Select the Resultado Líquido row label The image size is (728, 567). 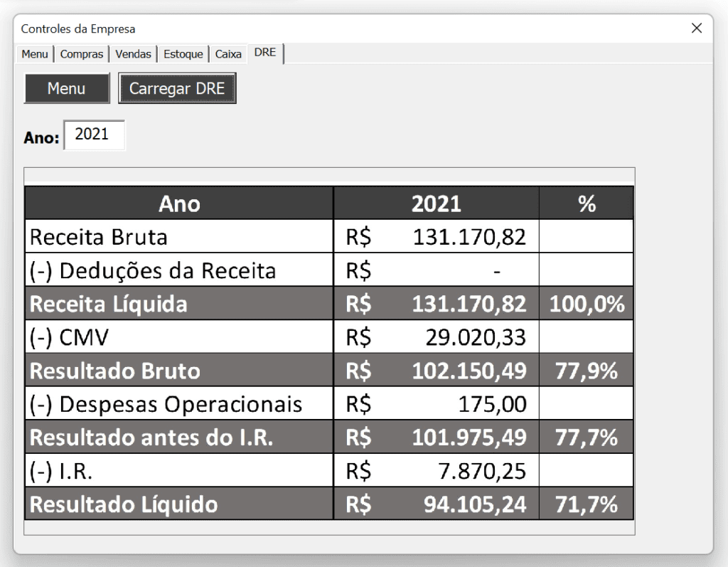coord(124,504)
